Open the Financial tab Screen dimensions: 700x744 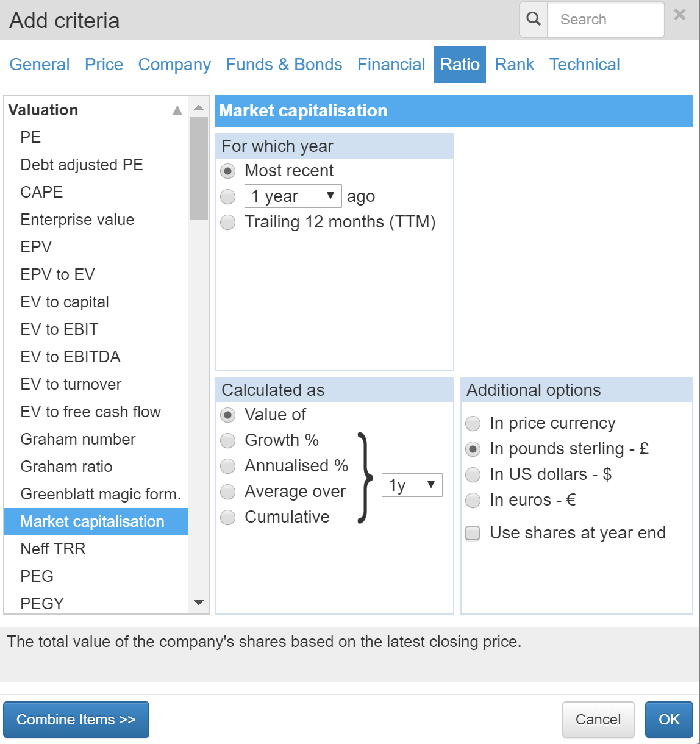391,65
